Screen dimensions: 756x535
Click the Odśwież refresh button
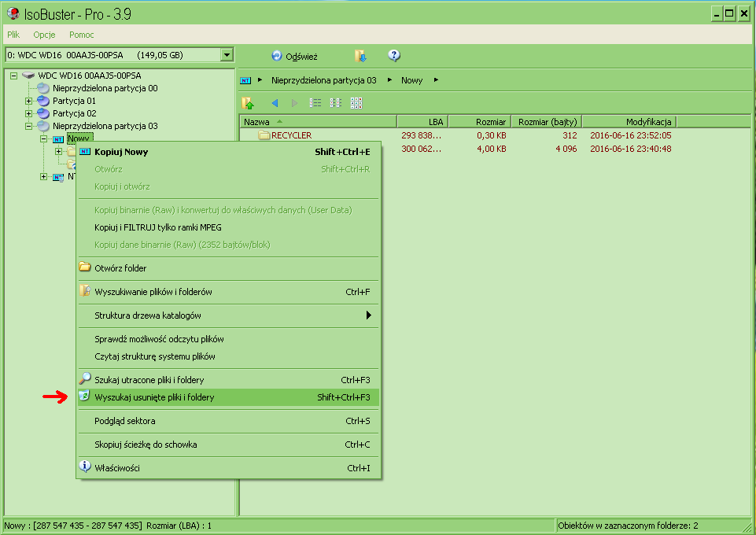click(x=294, y=57)
